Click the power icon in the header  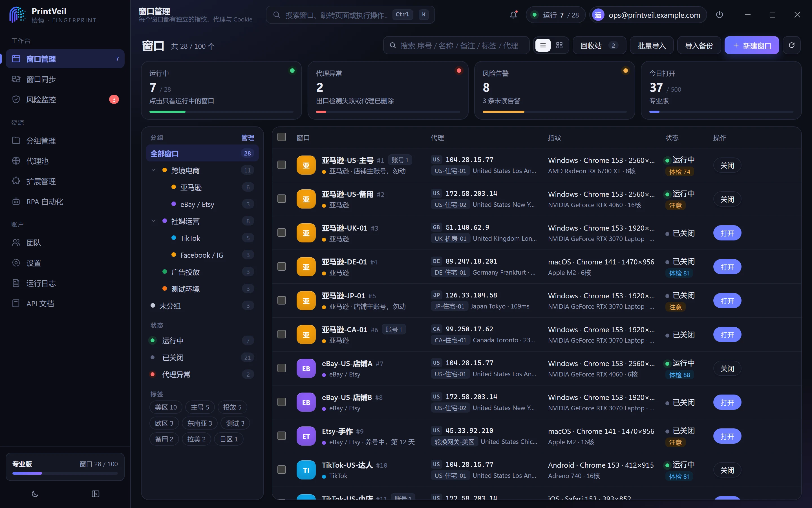click(720, 15)
